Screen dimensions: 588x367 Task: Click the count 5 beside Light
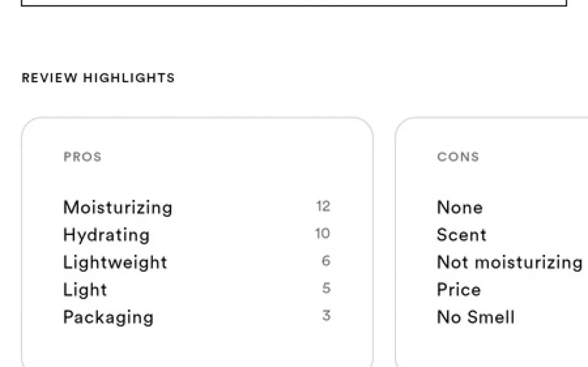tap(326, 289)
